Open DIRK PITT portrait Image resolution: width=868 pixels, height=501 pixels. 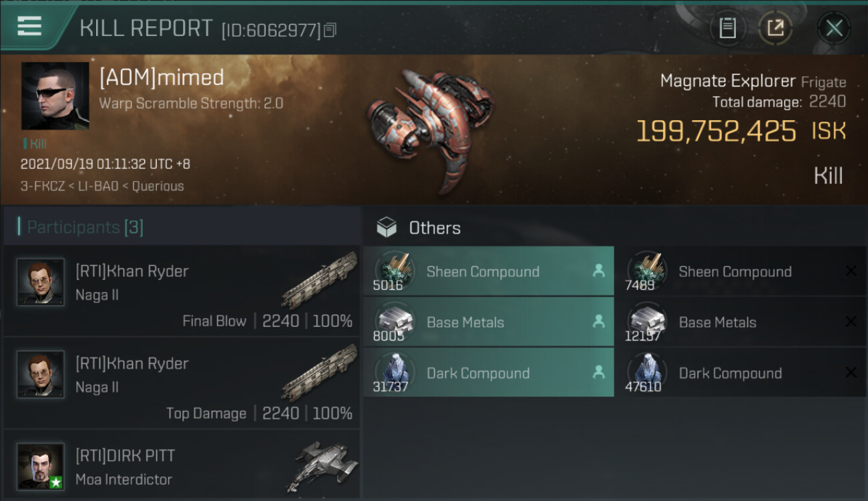pyautogui.click(x=41, y=466)
